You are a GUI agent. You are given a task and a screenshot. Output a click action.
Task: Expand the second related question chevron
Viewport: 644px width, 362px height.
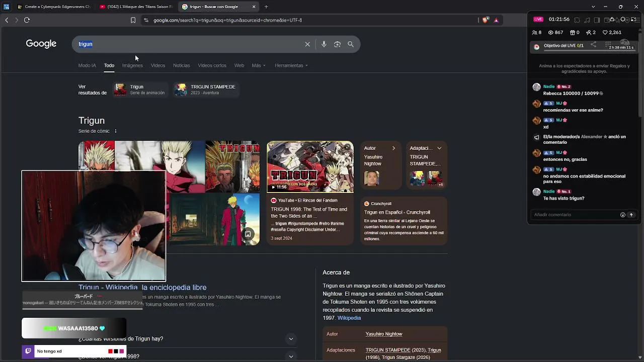291,356
